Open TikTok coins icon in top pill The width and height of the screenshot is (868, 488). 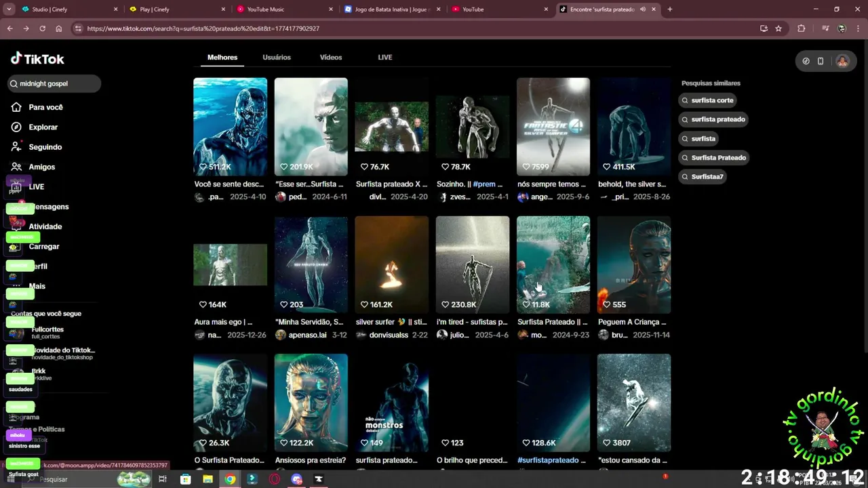pos(806,61)
